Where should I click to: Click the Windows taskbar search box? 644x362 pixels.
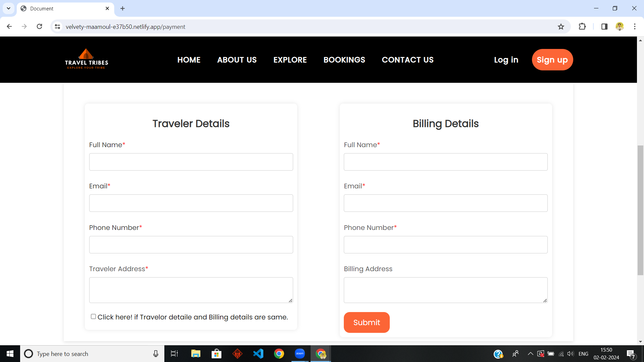pos(92,354)
